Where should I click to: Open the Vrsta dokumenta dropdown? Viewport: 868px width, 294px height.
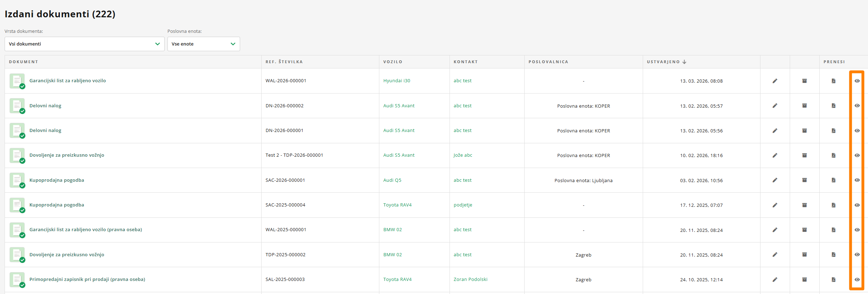(84, 44)
